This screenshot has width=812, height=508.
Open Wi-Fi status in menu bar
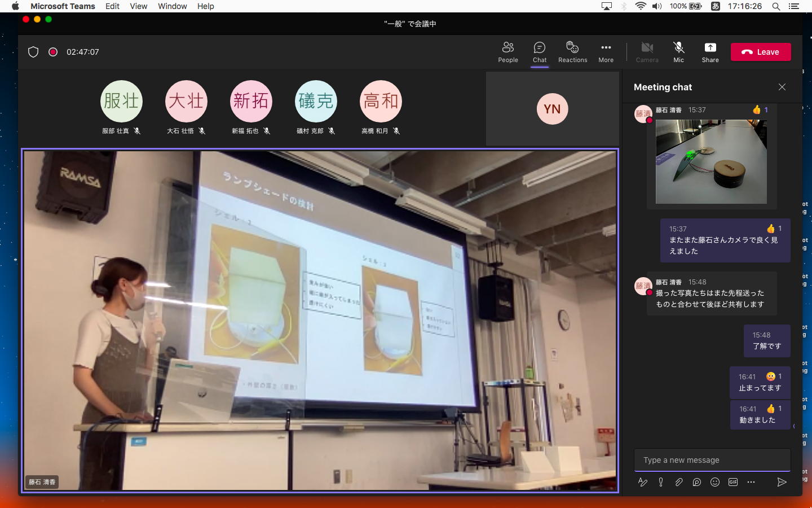641,6
